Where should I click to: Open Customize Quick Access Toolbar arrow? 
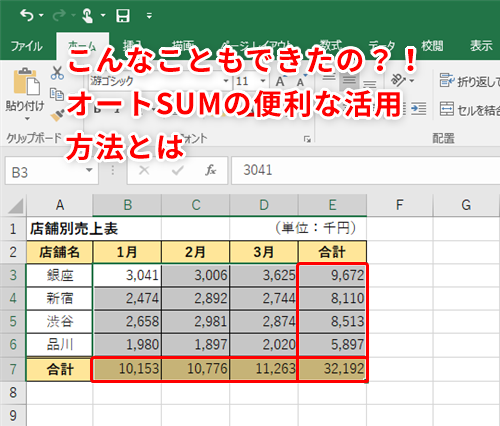149,16
